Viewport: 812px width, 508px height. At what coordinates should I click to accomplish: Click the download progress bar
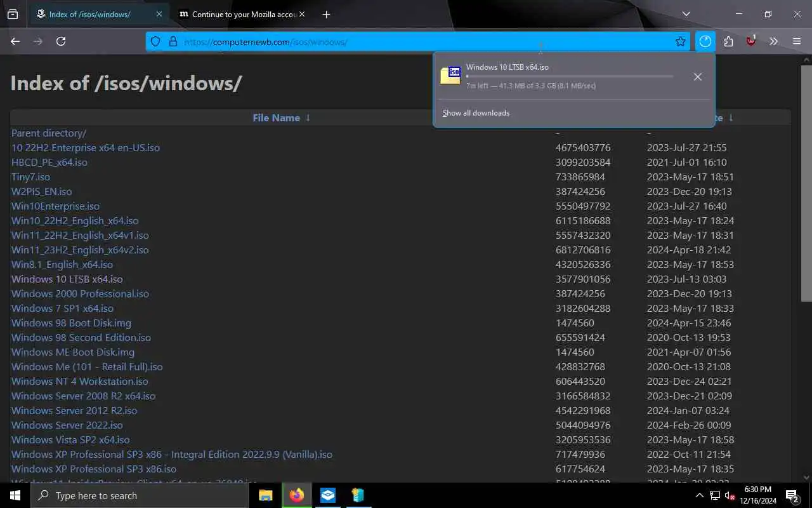tap(570, 76)
